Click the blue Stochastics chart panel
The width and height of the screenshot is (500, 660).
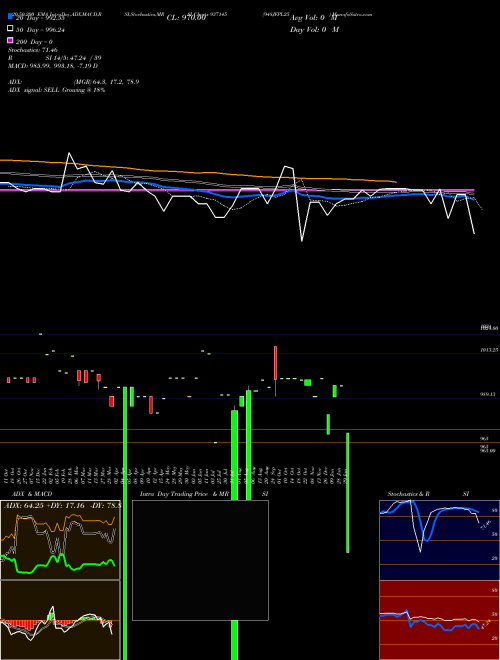point(439,540)
